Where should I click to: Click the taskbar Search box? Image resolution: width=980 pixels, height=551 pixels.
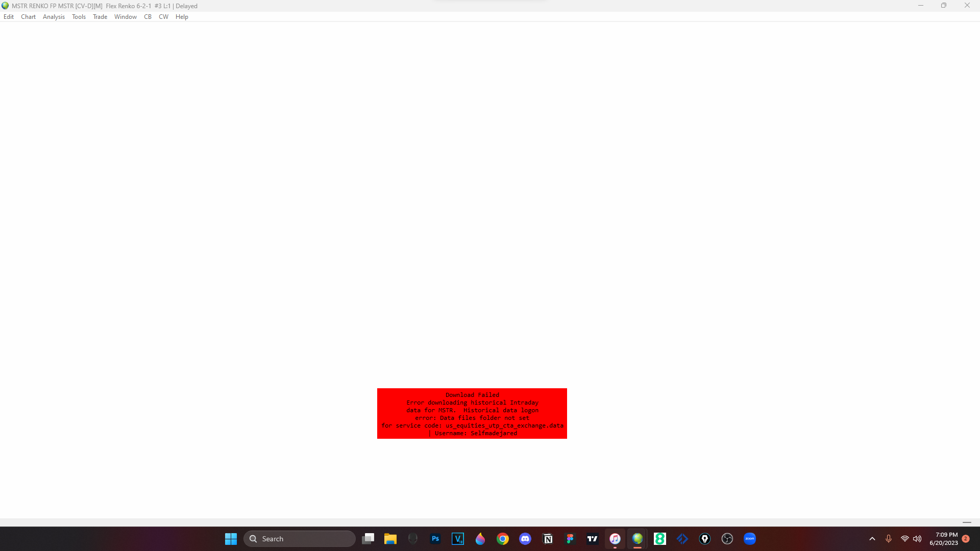[300, 539]
